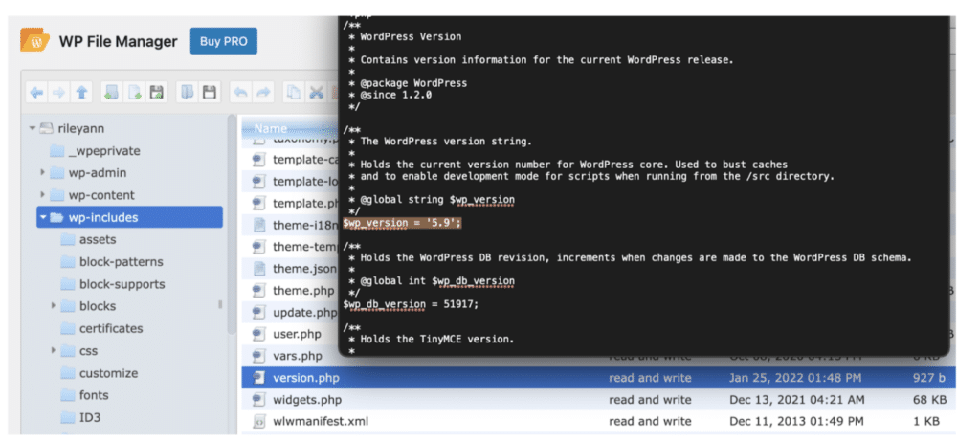Create a new folder via toolbar icon

click(x=112, y=93)
